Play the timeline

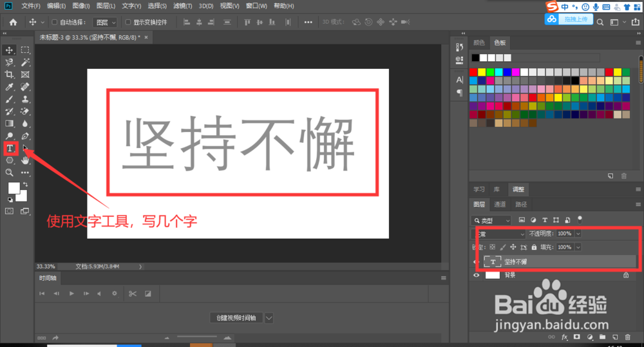pyautogui.click(x=71, y=294)
